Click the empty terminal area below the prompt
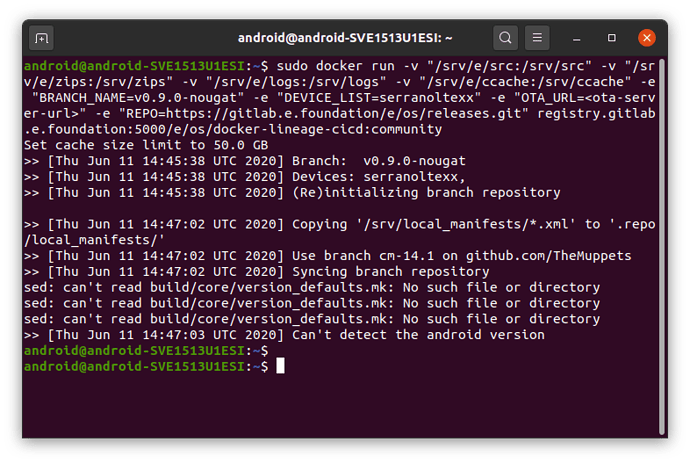The image size is (690, 462). click(341, 405)
